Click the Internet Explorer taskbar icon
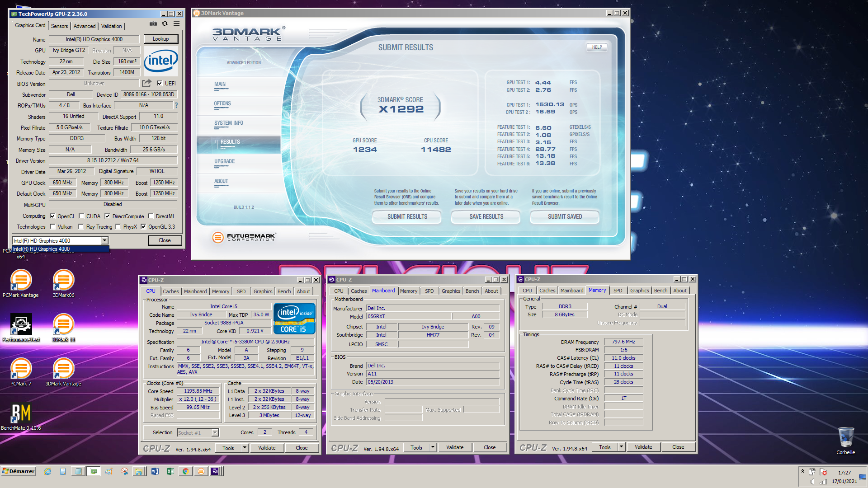The image size is (868, 488). click(47, 471)
